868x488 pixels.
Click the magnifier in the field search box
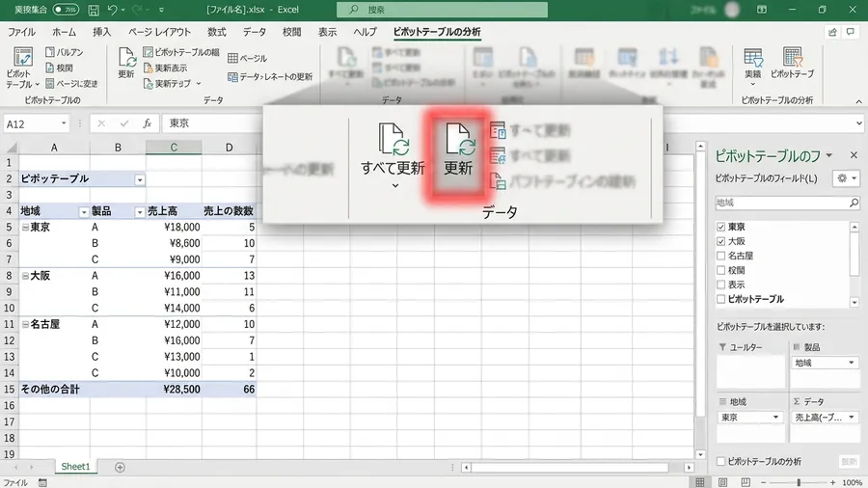[x=854, y=203]
